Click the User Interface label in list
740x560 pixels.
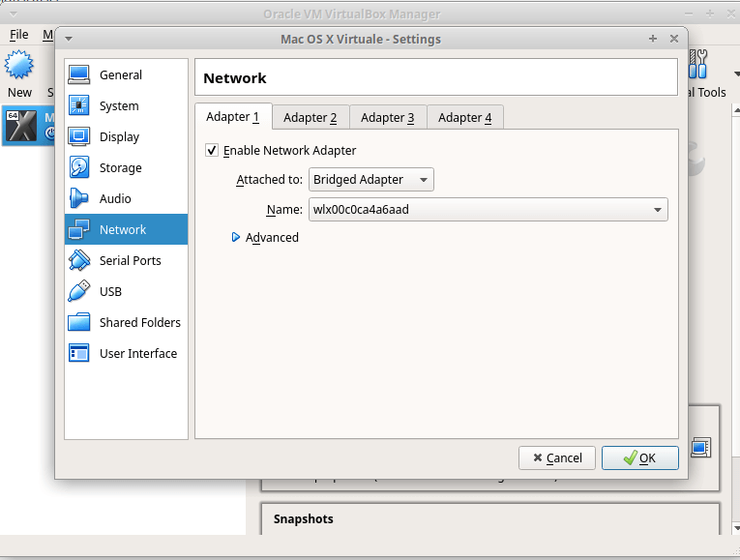[x=138, y=353]
